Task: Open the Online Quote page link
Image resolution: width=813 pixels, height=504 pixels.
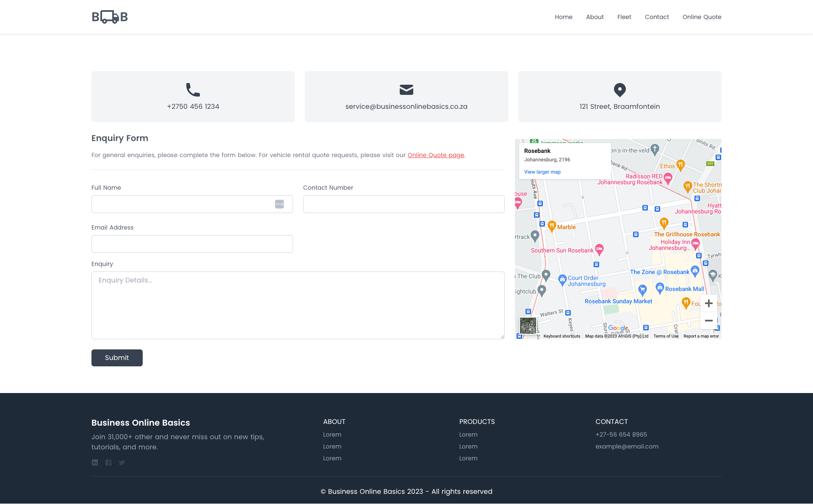Action: 435,155
